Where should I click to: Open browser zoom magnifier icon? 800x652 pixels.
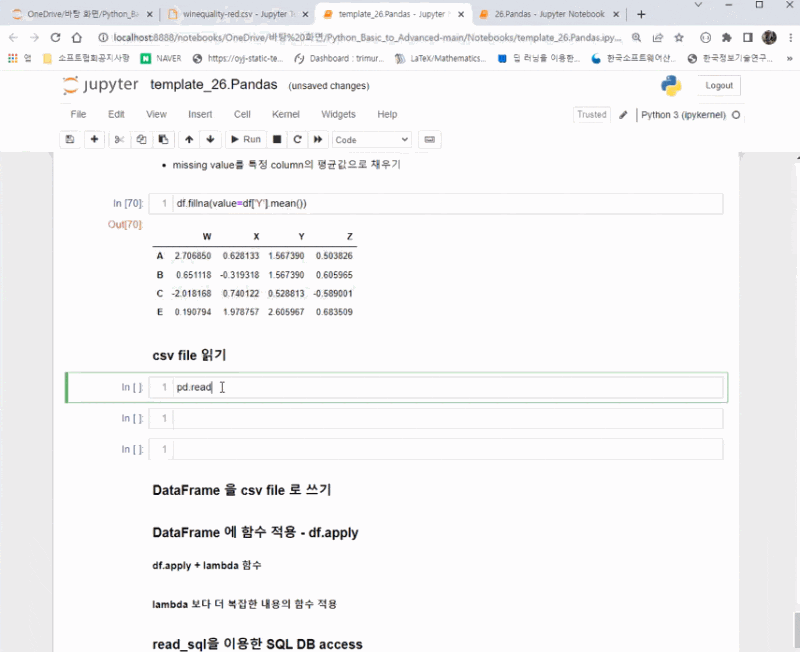(x=636, y=37)
